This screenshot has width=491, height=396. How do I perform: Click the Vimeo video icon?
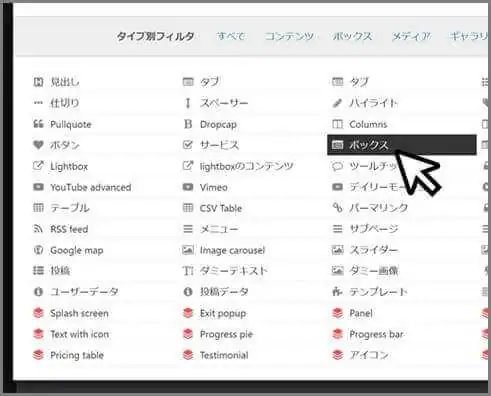tap(188, 187)
